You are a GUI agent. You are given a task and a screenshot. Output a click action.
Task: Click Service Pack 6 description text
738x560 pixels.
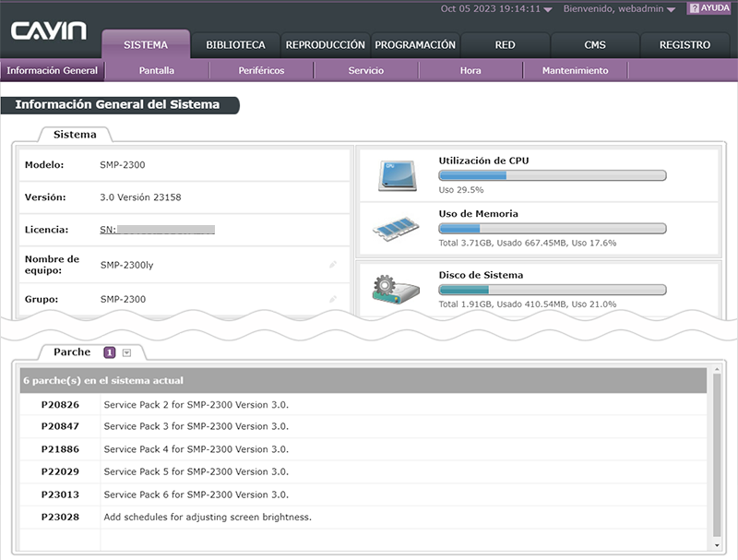(x=196, y=494)
